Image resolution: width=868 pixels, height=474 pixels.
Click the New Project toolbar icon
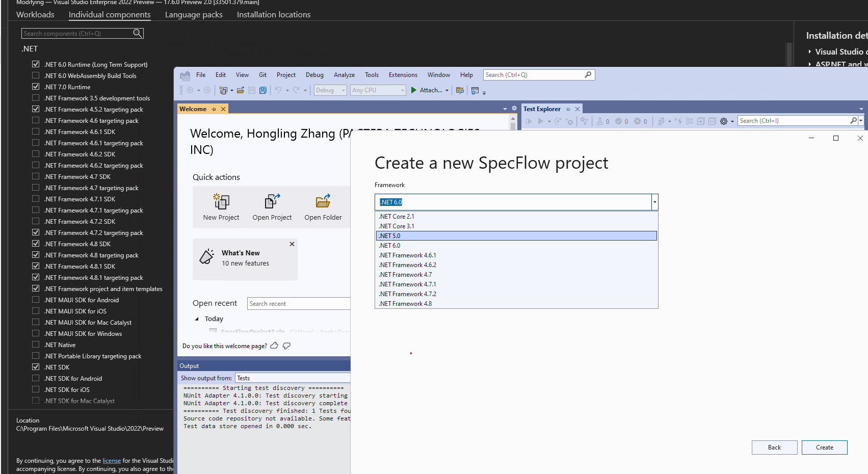[223, 90]
